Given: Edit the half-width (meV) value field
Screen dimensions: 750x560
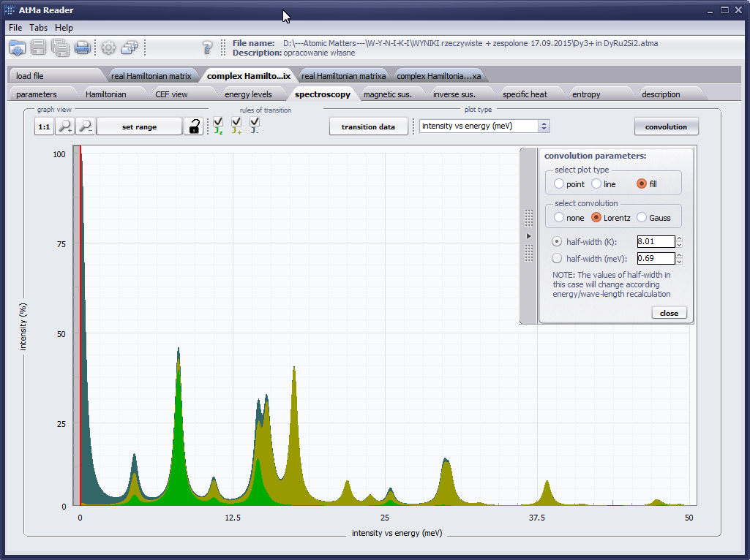Looking at the screenshot, I should [655, 258].
